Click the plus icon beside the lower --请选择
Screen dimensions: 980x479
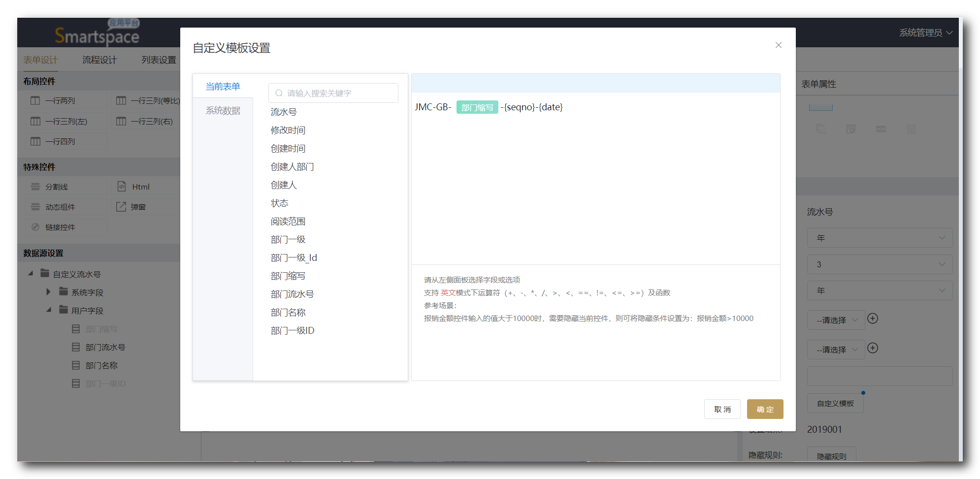(873, 348)
